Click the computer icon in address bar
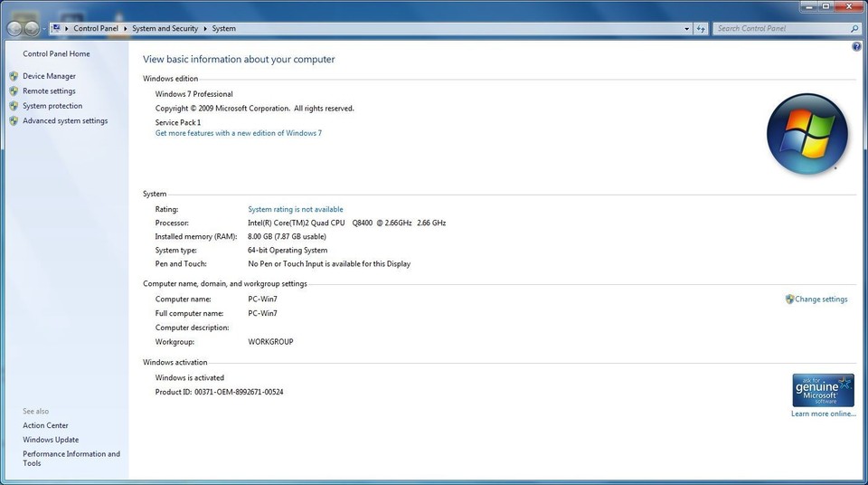This screenshot has width=868, height=485. pyautogui.click(x=56, y=28)
